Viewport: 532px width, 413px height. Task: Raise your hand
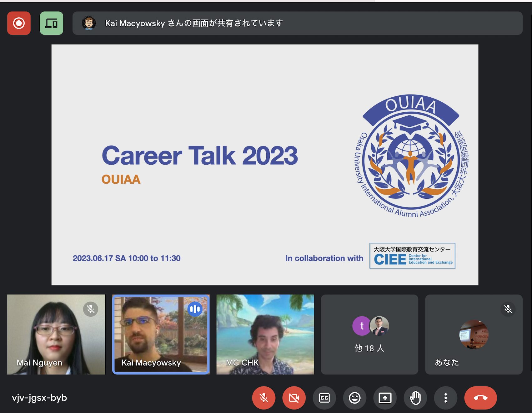pos(415,398)
